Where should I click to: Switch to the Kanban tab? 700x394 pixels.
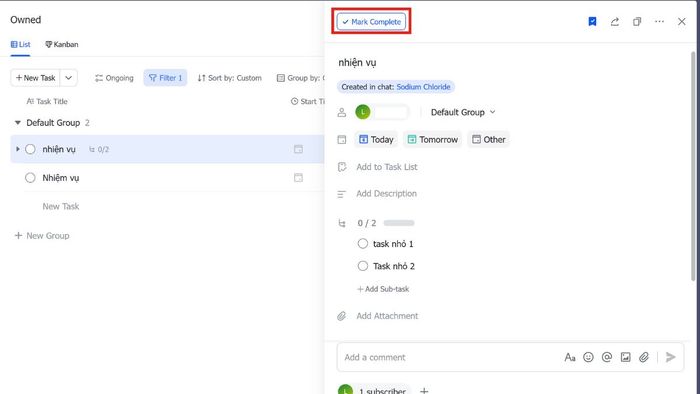(x=62, y=44)
